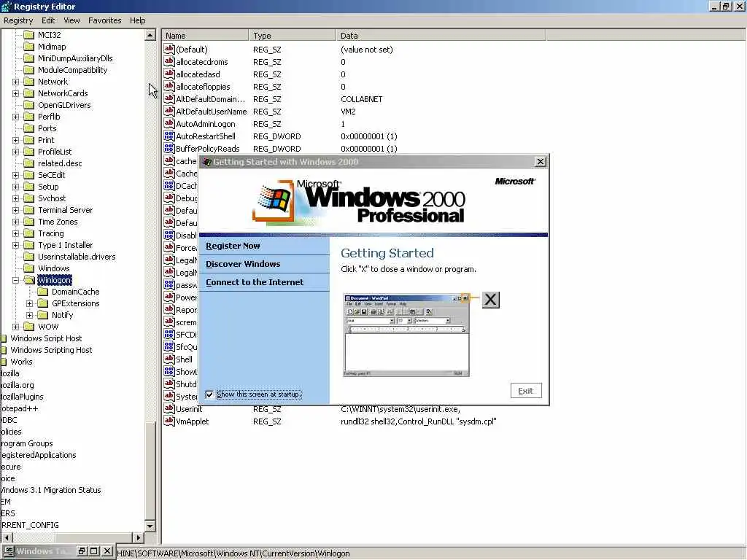Screen dimensions: 747x560
Task: Open the Registry menu
Action: pyautogui.click(x=18, y=20)
